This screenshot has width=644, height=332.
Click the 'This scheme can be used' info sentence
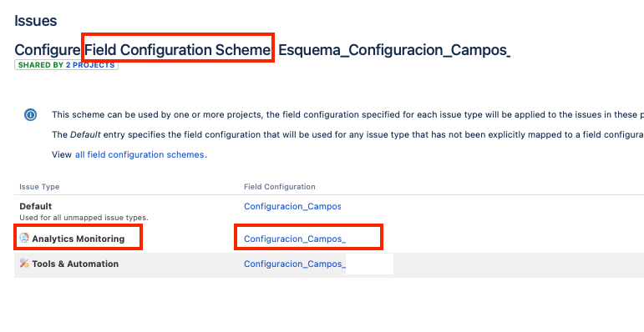click(347, 114)
